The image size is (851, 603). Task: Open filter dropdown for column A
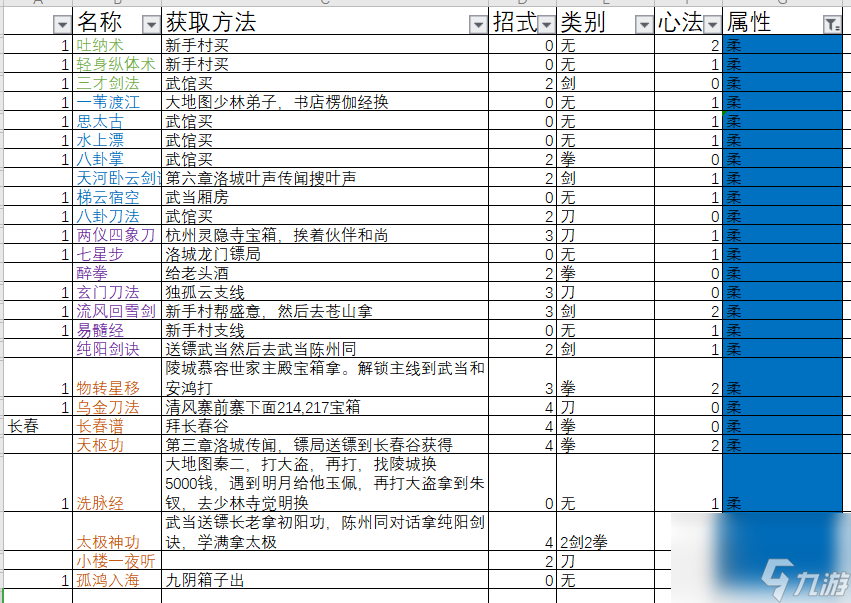tap(62, 24)
